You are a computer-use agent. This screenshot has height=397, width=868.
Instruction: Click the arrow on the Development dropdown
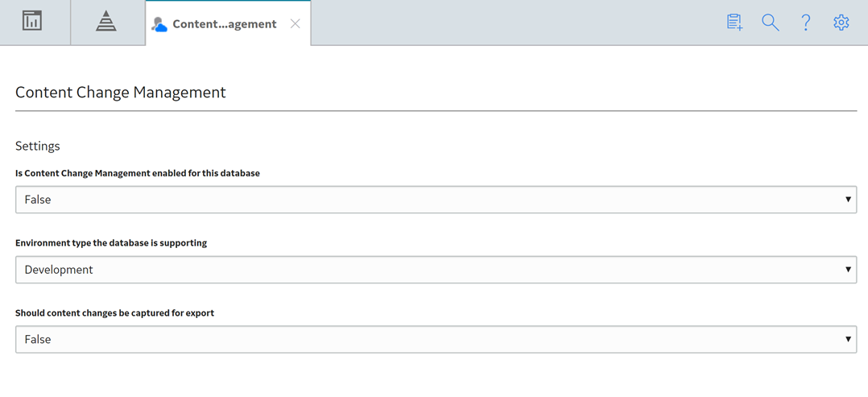tap(848, 270)
